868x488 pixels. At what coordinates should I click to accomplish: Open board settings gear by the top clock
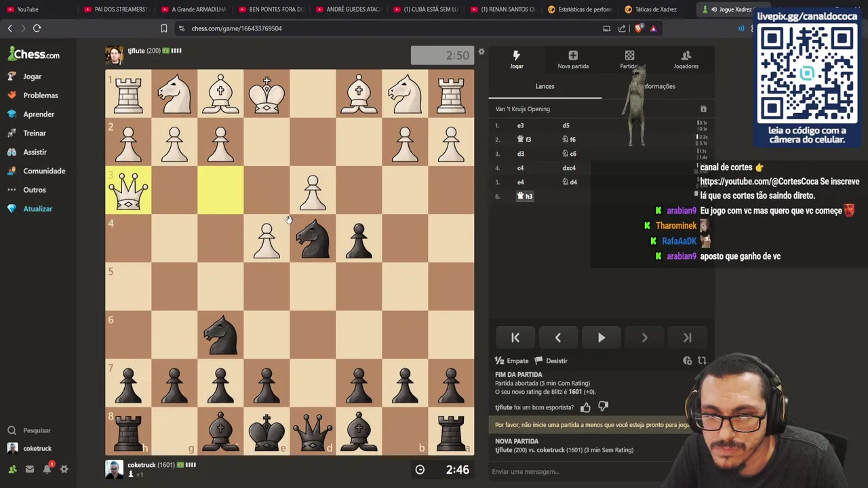(481, 52)
